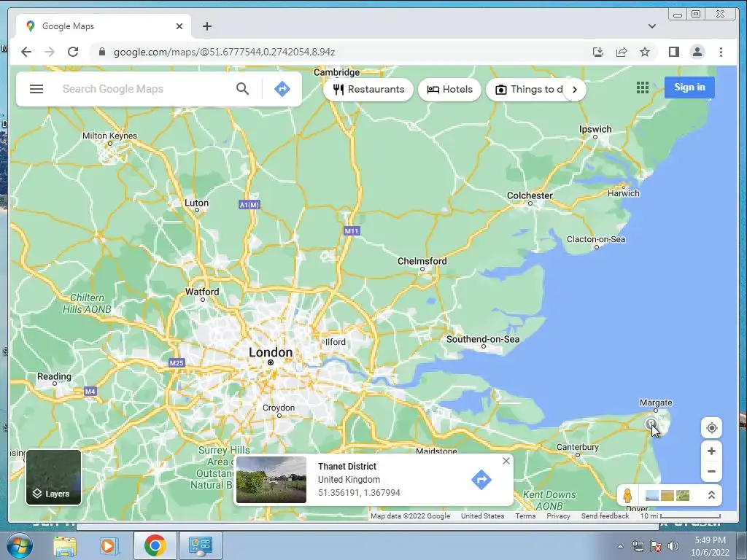Click the Reading map label

pos(54,377)
